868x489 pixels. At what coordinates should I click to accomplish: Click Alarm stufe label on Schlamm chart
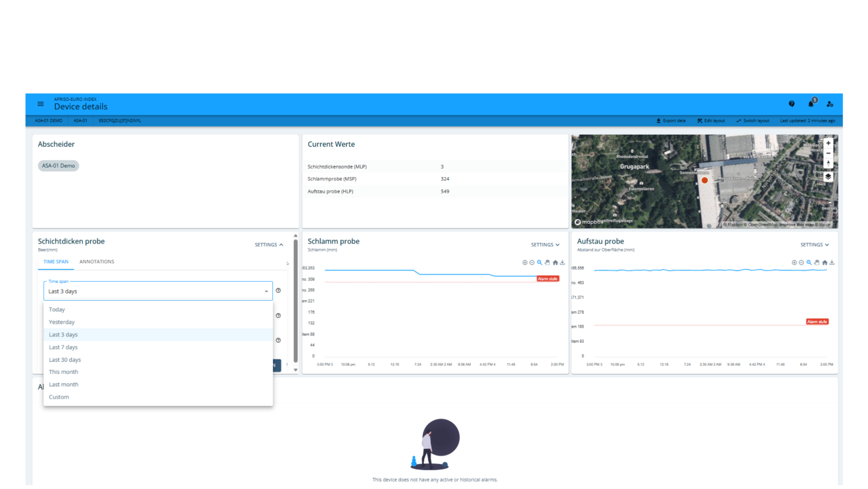(548, 279)
